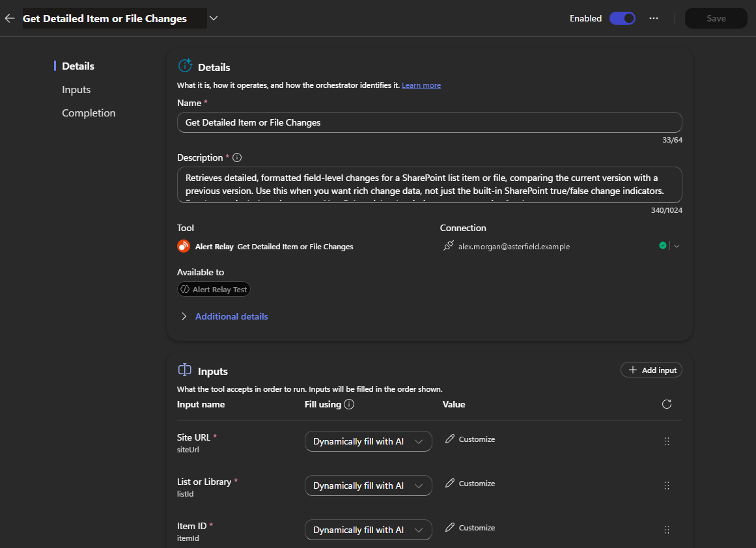Click the siteUrl parameter label
Image resolution: width=756 pixels, height=548 pixels.
point(188,450)
